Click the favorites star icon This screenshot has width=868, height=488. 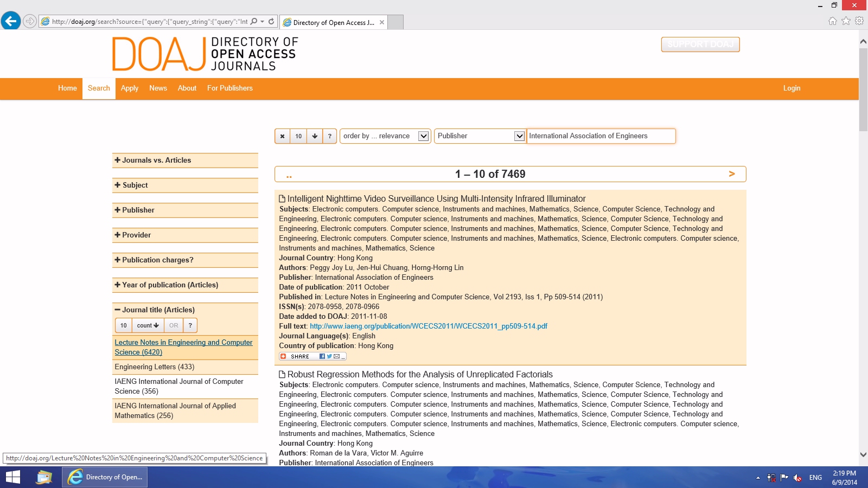(846, 21)
